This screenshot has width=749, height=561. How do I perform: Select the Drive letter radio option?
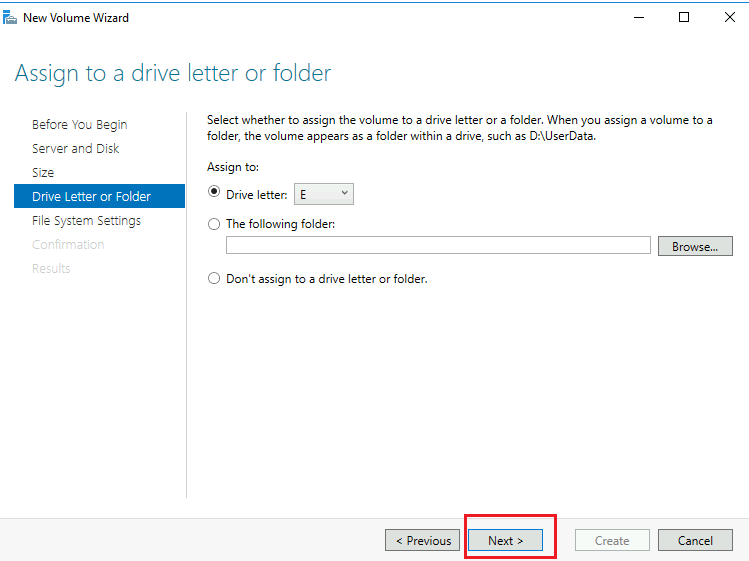[x=214, y=194]
